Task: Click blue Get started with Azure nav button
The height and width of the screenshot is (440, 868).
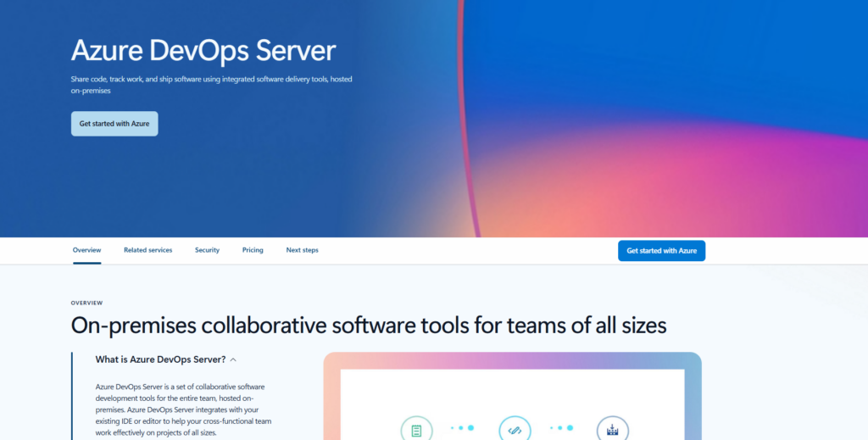Action: click(661, 251)
